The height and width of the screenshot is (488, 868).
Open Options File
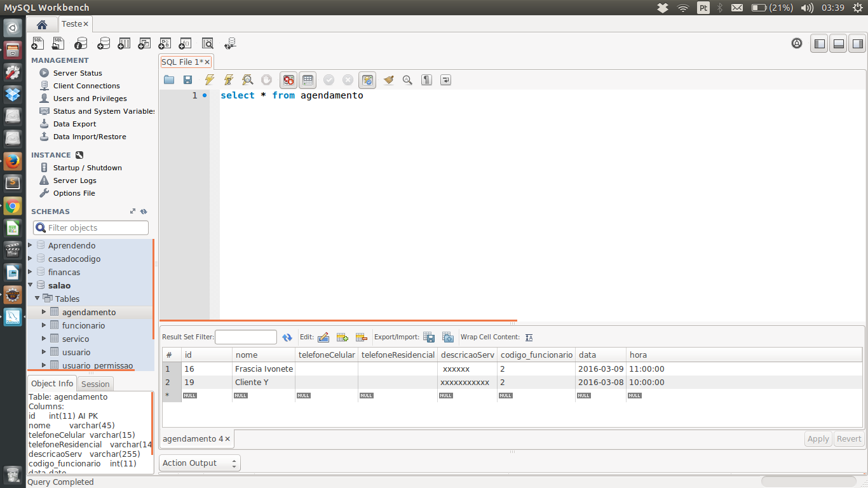74,193
